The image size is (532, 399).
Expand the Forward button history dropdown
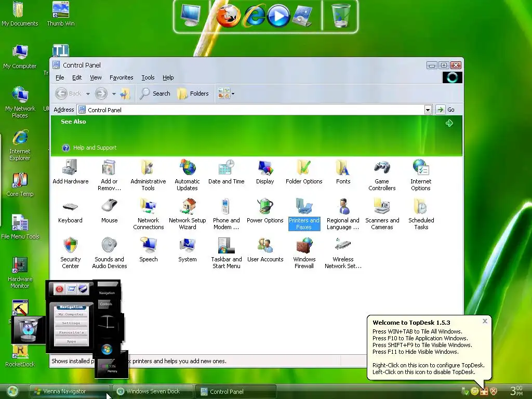point(114,94)
